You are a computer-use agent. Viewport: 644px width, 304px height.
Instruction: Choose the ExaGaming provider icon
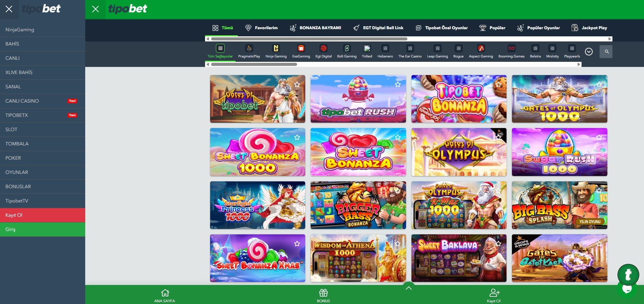click(301, 49)
